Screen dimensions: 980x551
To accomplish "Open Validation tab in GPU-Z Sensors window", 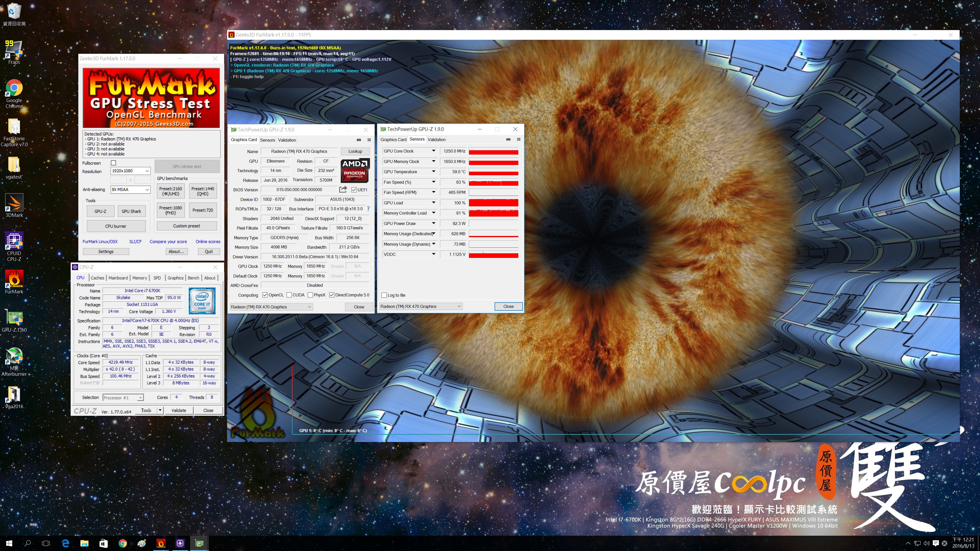I will [437, 140].
